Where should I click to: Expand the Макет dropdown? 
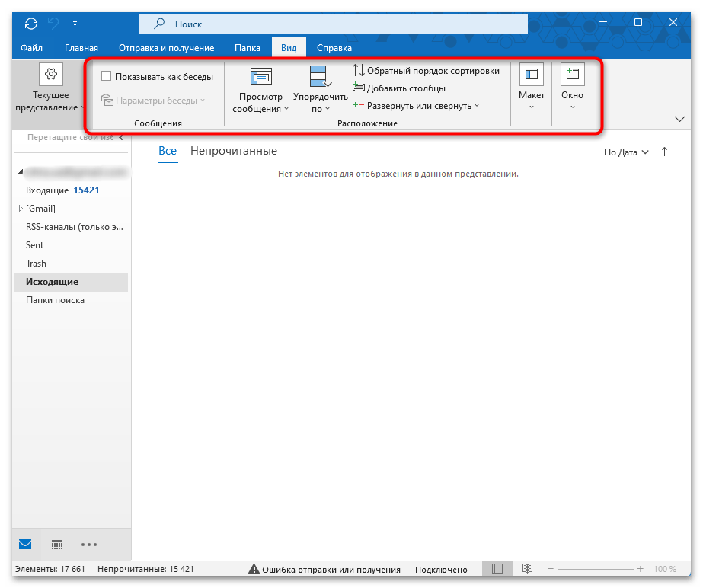click(531, 106)
